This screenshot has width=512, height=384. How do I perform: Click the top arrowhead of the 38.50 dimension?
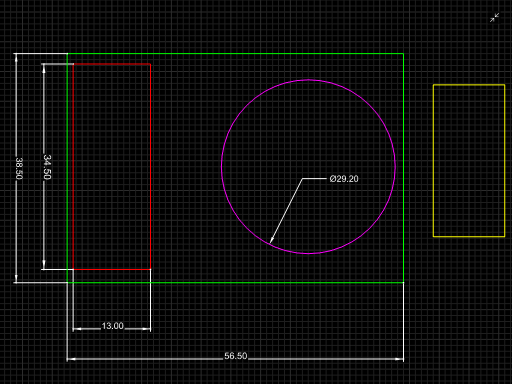pyautogui.click(x=16, y=58)
